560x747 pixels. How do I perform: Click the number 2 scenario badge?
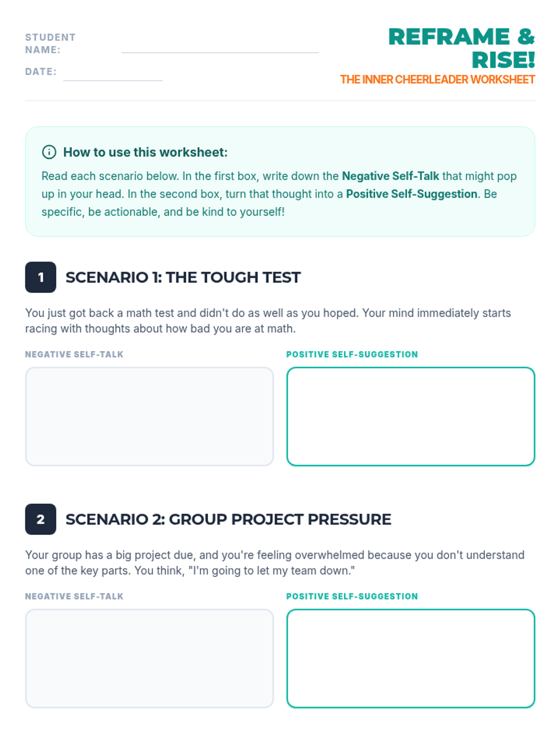pos(41,519)
